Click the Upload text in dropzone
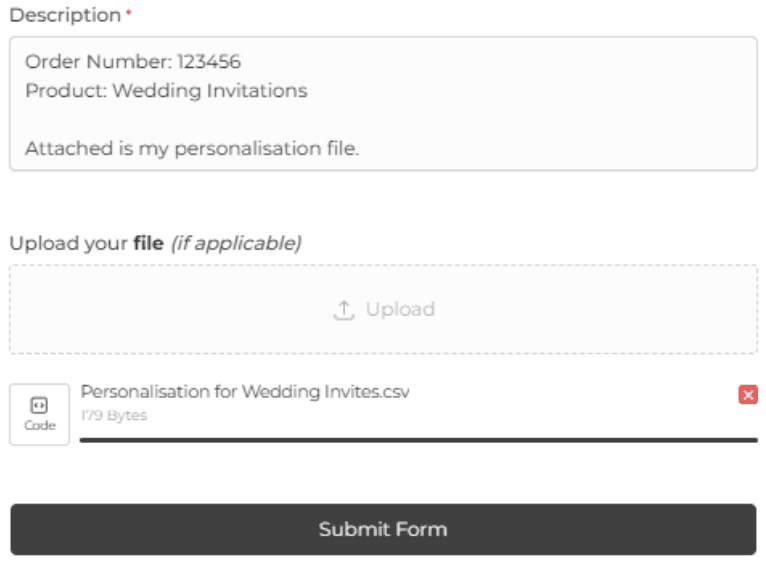The width and height of the screenshot is (766, 563). click(x=400, y=310)
